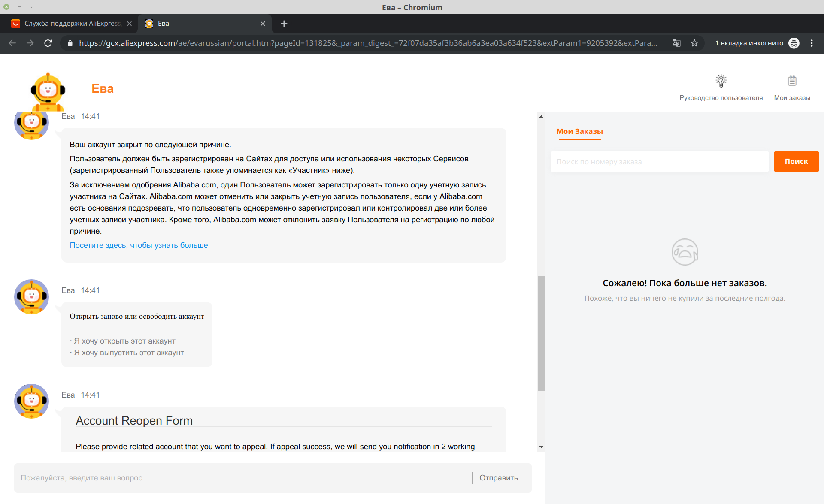Viewport: 824px width, 504px height.
Task: Open the translate page icon
Action: [x=676, y=43]
